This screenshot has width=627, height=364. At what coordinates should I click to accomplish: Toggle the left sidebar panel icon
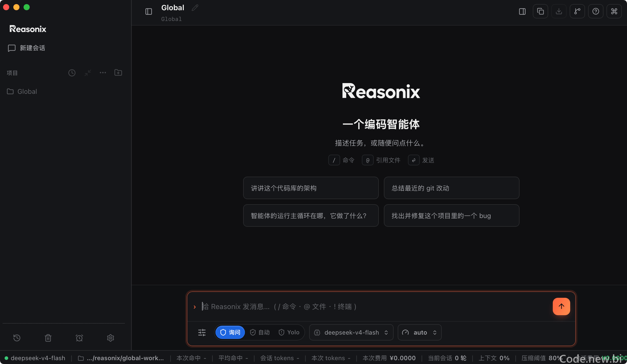tap(149, 12)
